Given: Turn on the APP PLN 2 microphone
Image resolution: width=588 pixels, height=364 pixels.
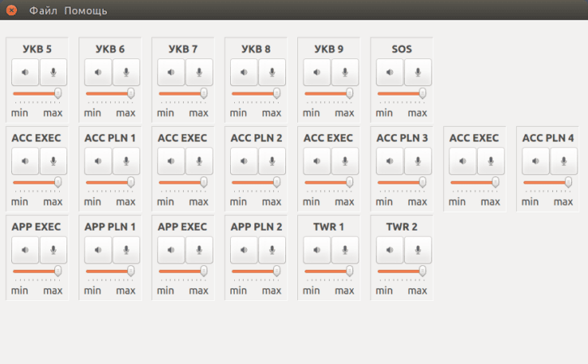Looking at the screenshot, I should click(272, 250).
